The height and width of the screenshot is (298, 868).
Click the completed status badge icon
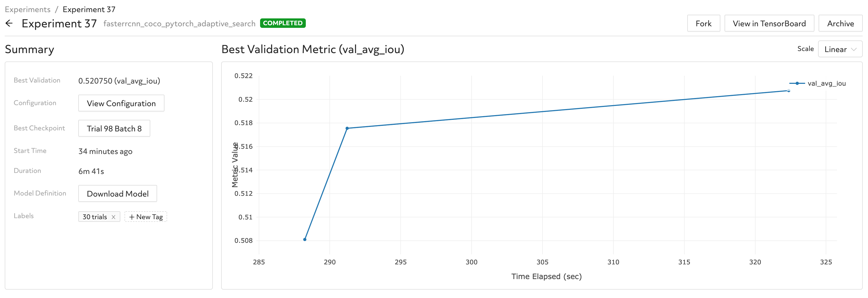pyautogui.click(x=282, y=23)
